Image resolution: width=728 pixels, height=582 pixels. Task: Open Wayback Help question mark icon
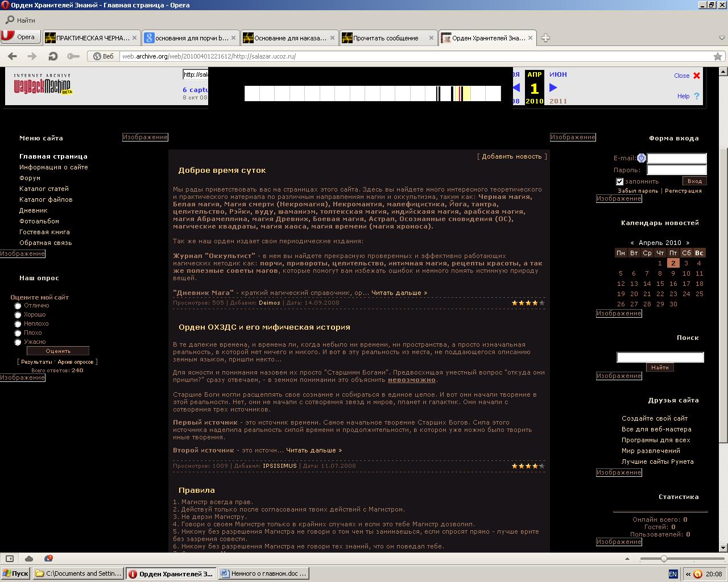click(x=697, y=96)
